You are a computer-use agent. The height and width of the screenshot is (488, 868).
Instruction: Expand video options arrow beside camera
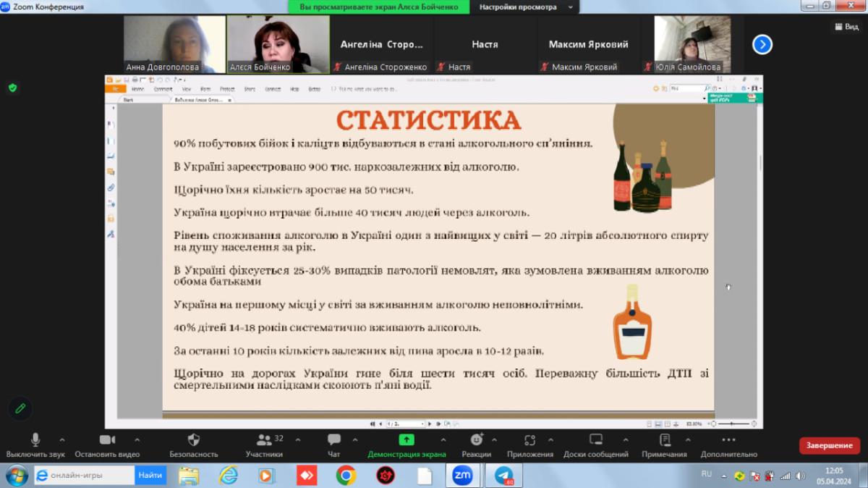point(137,439)
